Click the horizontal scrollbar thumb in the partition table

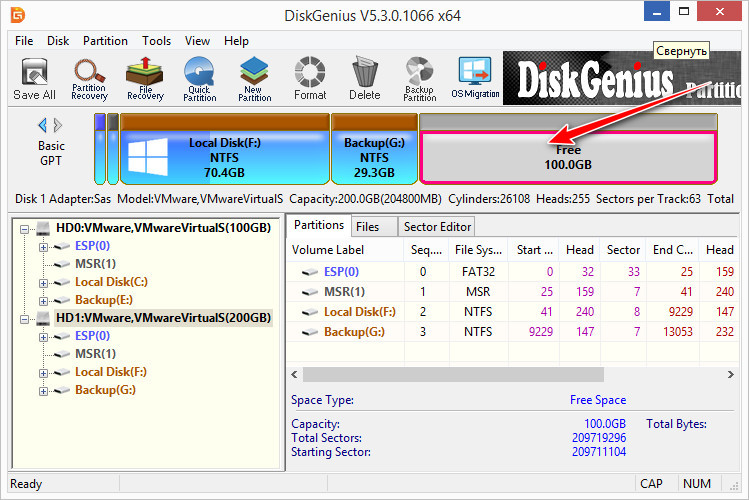pyautogui.click(x=453, y=374)
